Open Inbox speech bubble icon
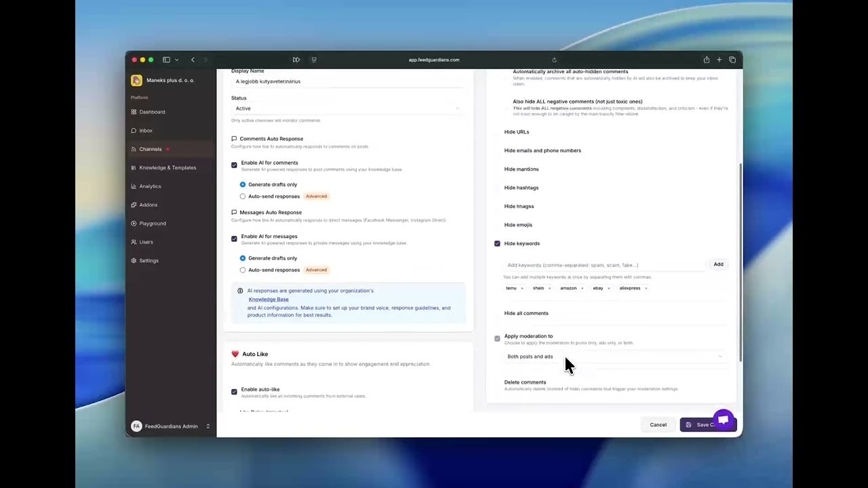Screen dimensions: 868x488 point(134,130)
